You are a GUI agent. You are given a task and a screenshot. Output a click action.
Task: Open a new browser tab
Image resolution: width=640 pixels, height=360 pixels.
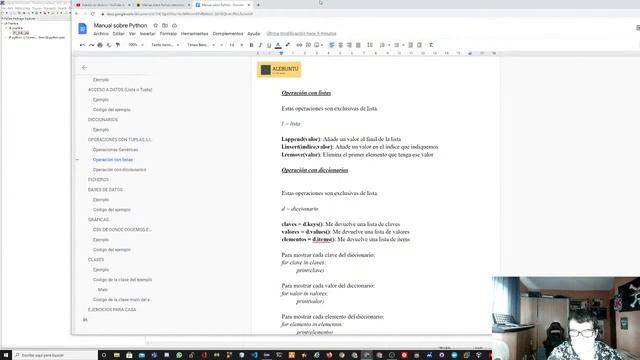pyautogui.click(x=258, y=5)
